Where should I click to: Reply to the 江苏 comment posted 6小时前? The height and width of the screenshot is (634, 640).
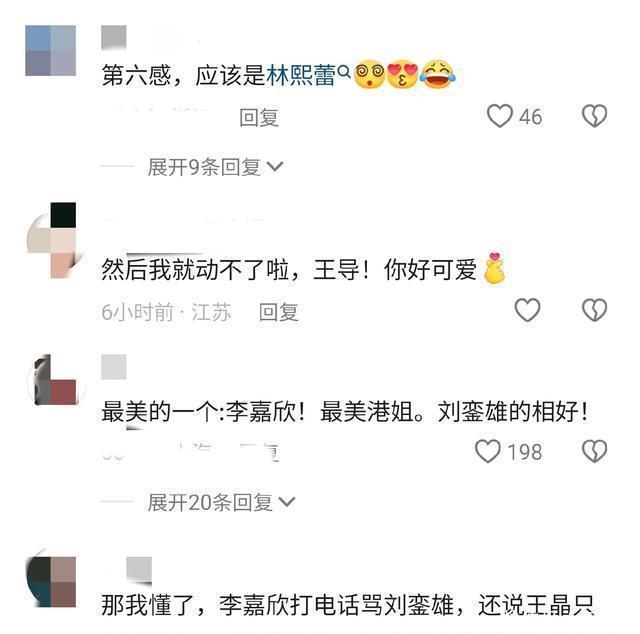point(278,312)
